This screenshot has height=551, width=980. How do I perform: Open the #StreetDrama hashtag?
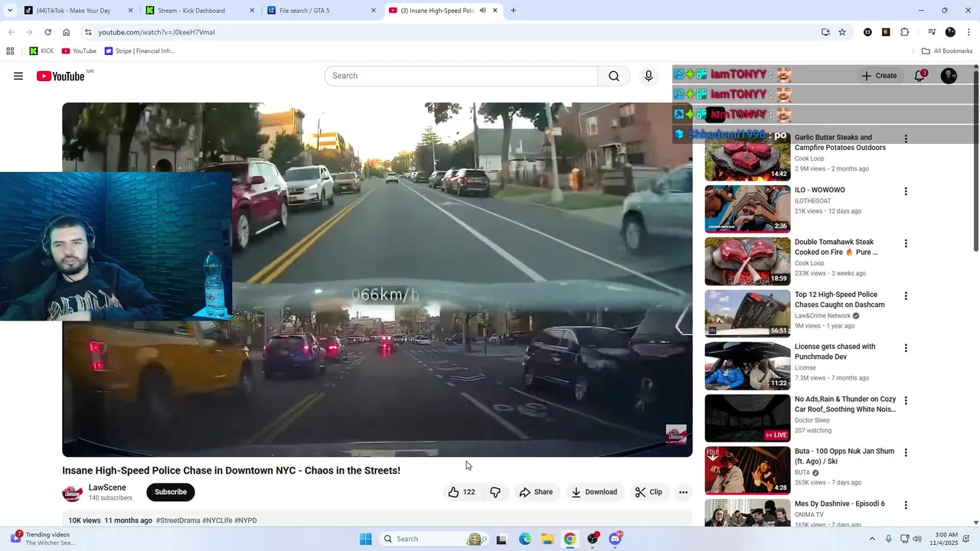click(178, 520)
